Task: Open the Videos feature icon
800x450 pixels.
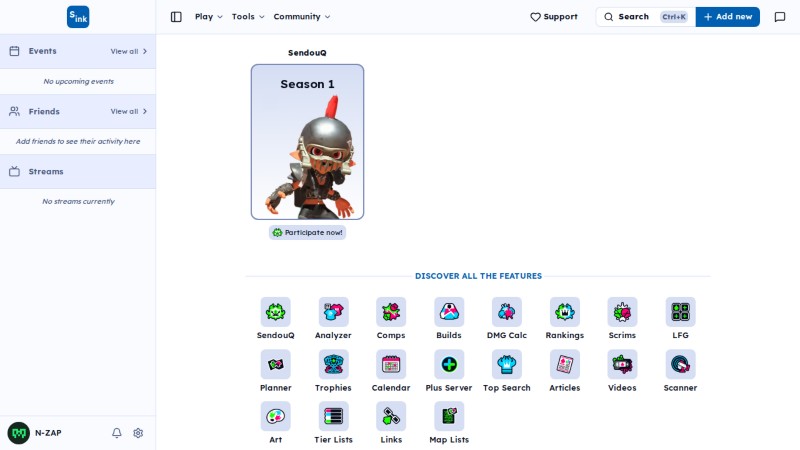Action: [x=622, y=364]
